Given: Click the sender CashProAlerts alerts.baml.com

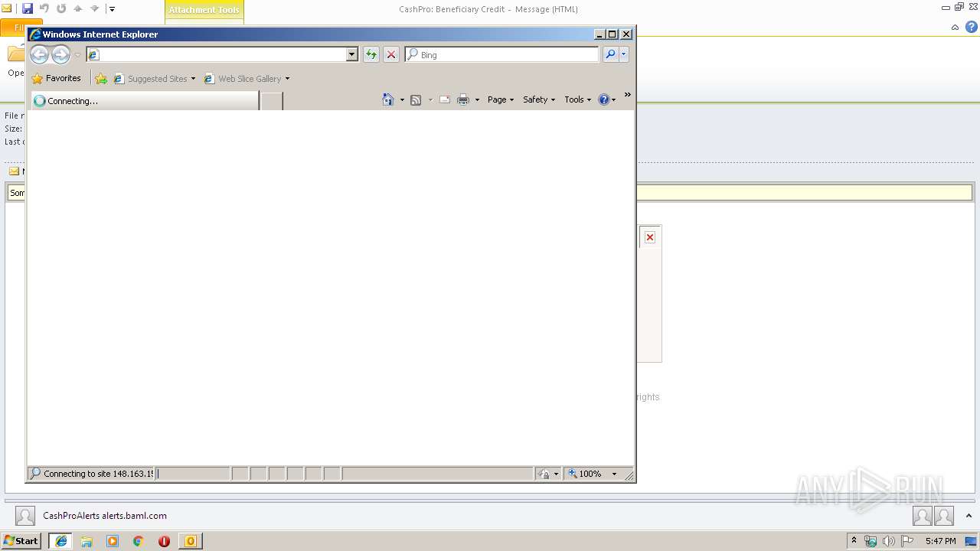Looking at the screenshot, I should [105, 516].
